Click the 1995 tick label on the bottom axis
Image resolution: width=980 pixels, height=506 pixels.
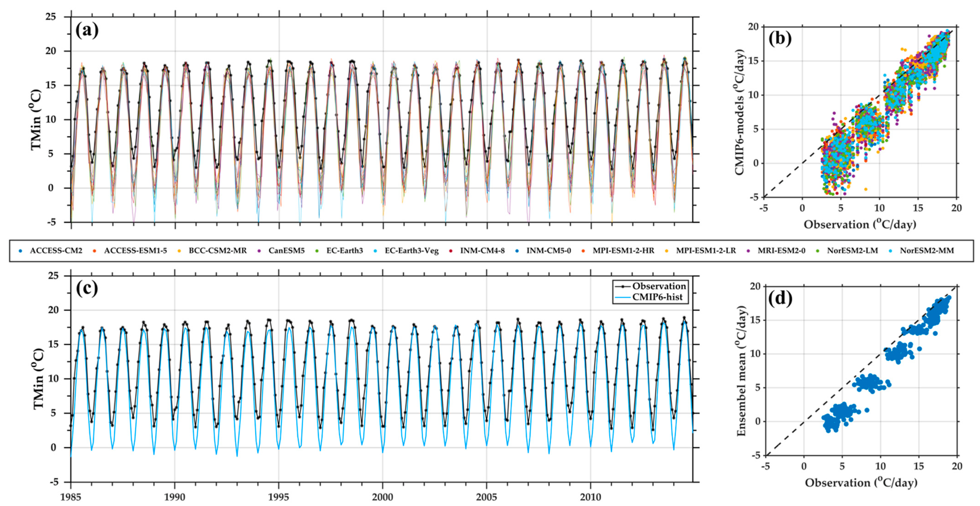pos(279,497)
